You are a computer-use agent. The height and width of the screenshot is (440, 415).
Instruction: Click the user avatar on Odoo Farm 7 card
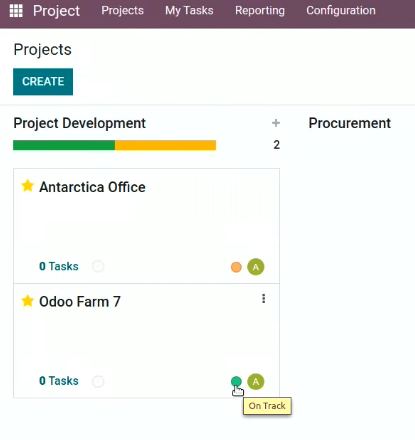click(x=256, y=382)
